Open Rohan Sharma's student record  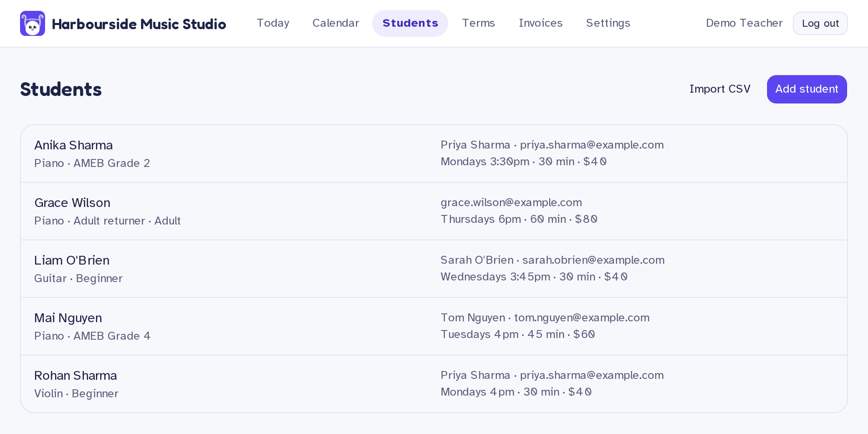434,384
